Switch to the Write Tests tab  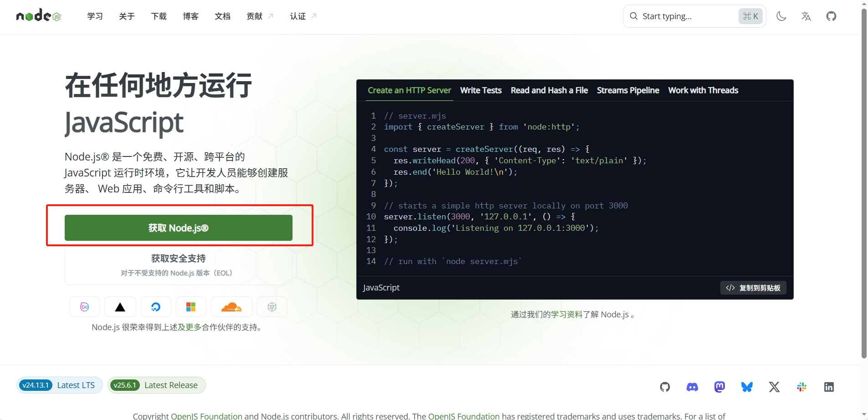pyautogui.click(x=480, y=90)
